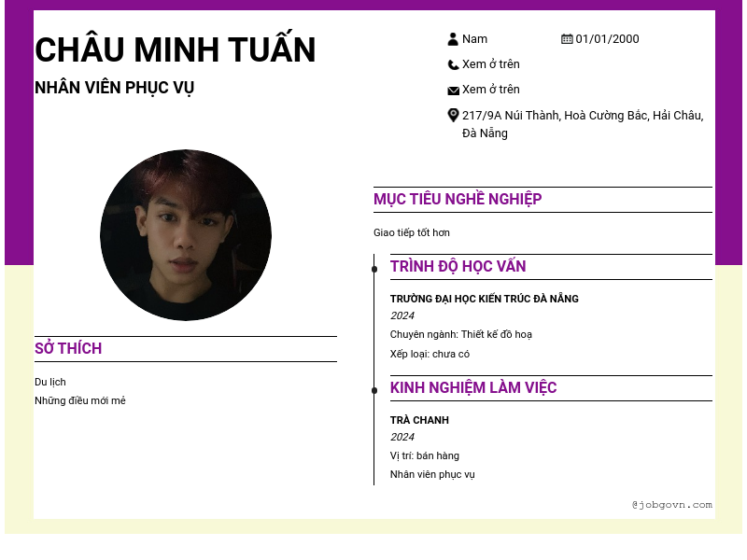
Task: Click the job title Nhân Viên Phục Vụ
Action: coord(114,88)
